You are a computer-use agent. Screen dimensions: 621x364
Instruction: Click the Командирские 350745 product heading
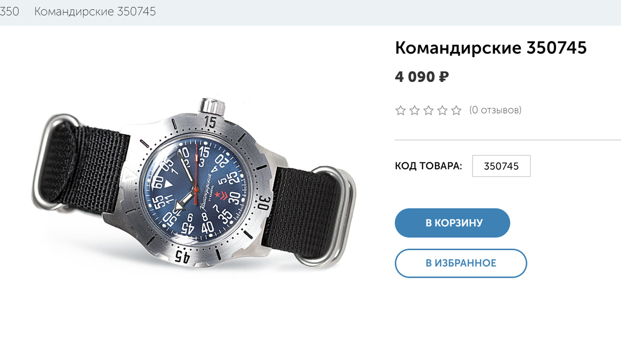[491, 48]
